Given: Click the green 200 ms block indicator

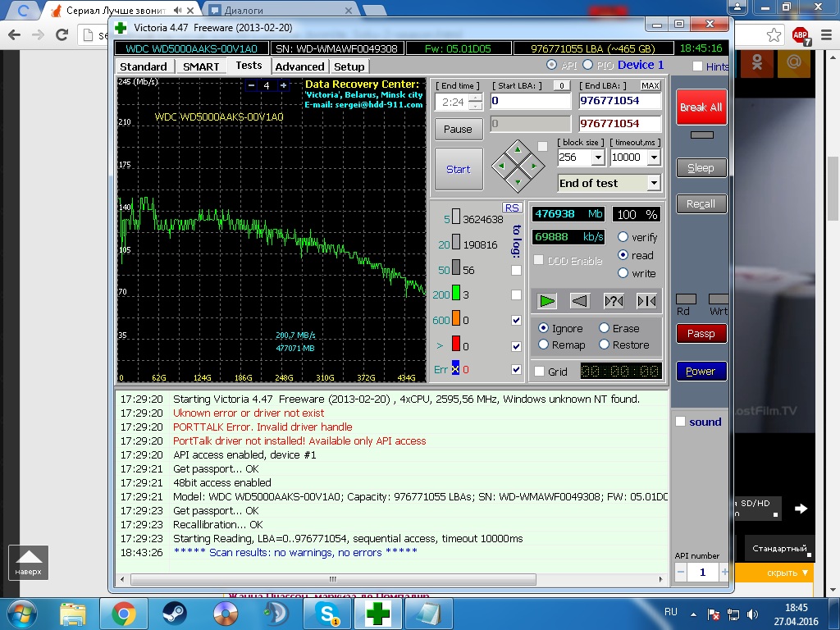Looking at the screenshot, I should click(456, 293).
